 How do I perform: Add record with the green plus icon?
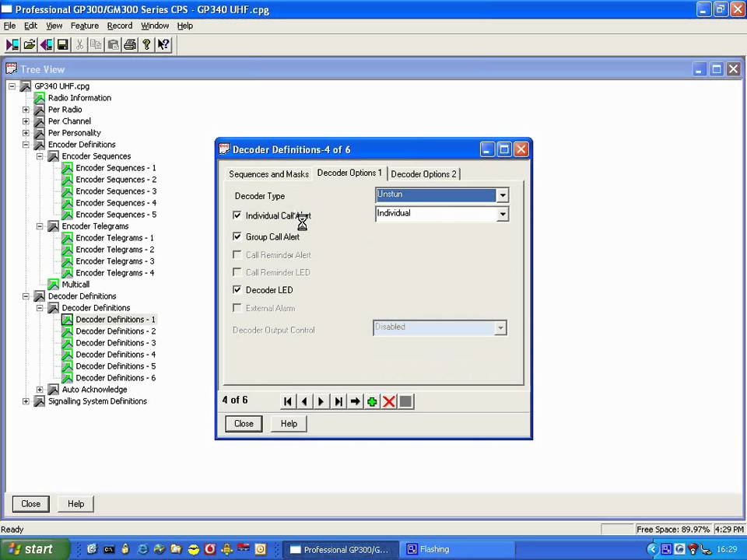point(372,401)
